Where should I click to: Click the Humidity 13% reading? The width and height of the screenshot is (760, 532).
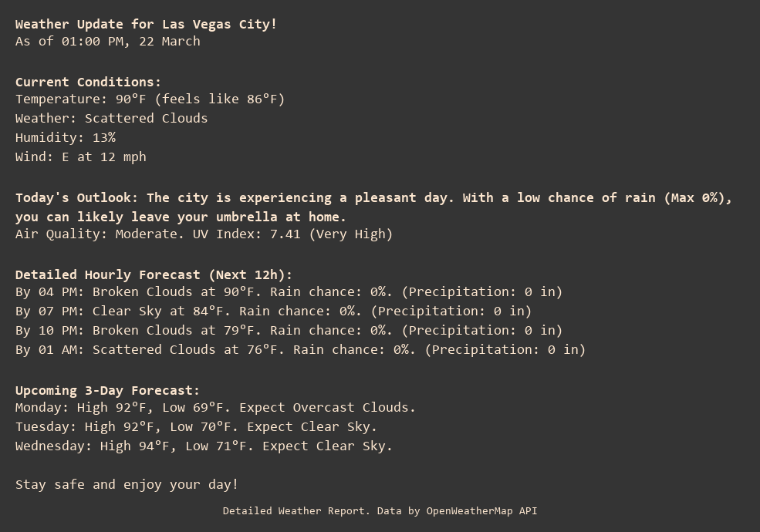66,137
